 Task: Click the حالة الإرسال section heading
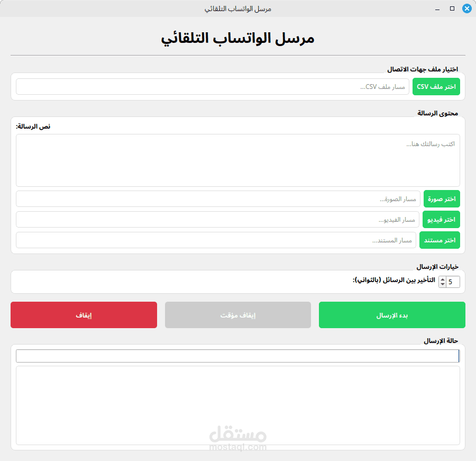click(441, 341)
